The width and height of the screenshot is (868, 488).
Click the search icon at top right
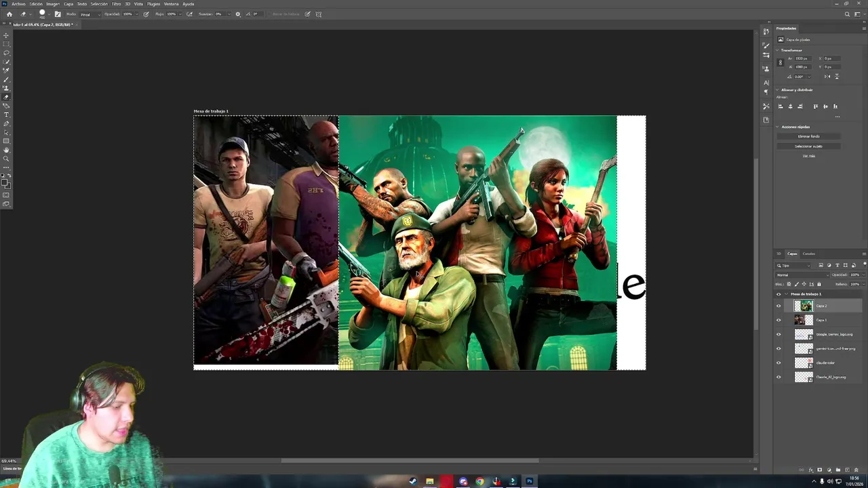(847, 14)
